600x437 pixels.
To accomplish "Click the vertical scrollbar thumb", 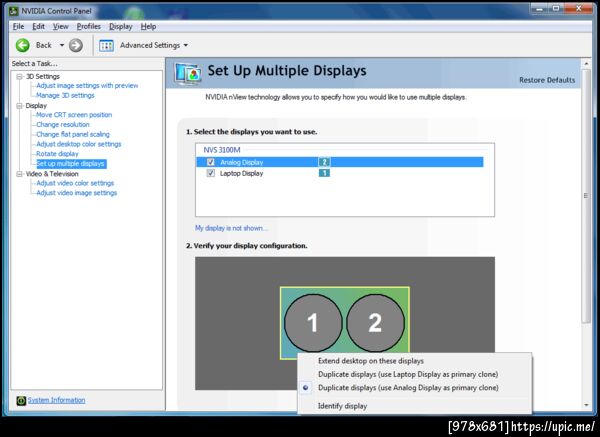I will point(586,195).
